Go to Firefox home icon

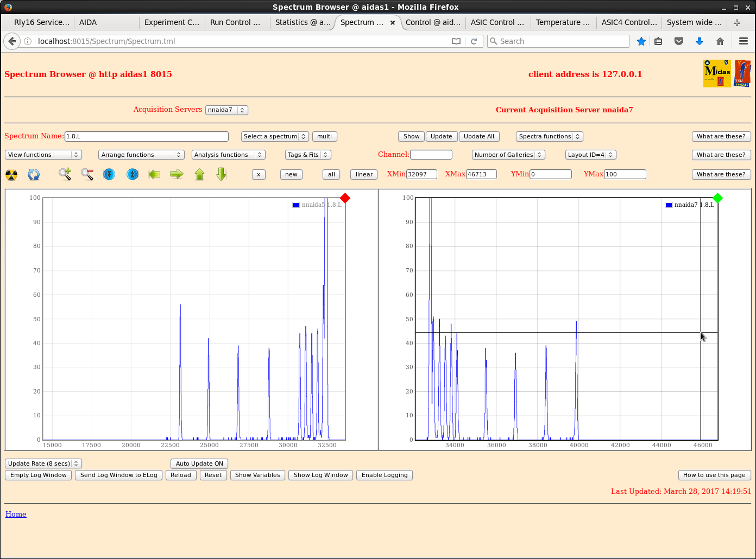pos(720,41)
